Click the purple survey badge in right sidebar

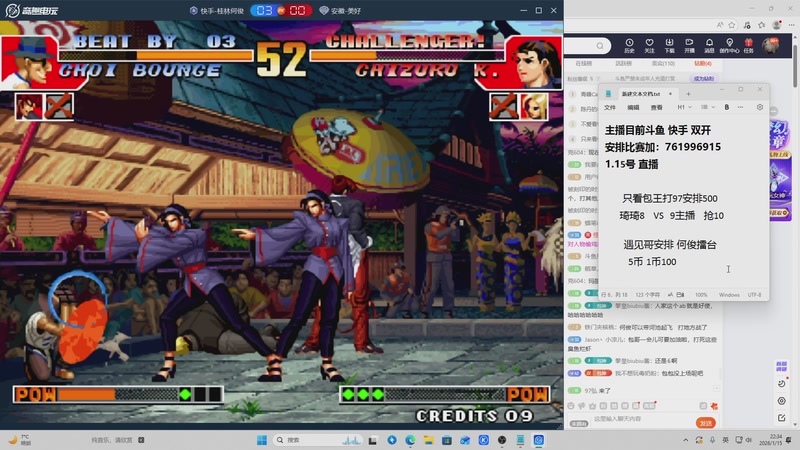pos(781,366)
